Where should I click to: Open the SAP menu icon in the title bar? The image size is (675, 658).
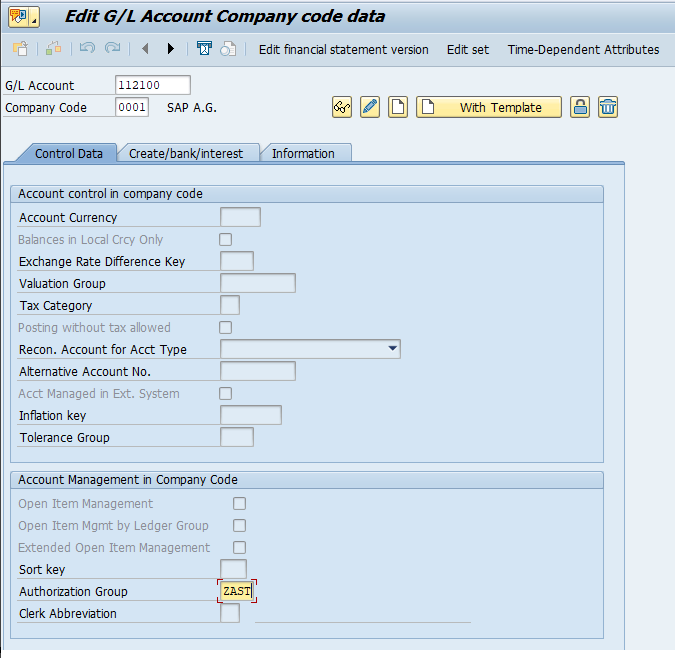point(24,17)
